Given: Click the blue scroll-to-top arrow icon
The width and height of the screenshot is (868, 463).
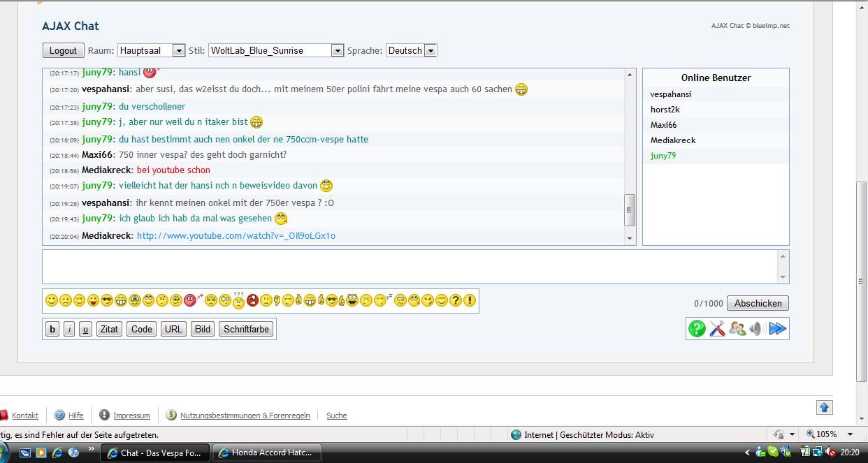Looking at the screenshot, I should click(x=824, y=407).
